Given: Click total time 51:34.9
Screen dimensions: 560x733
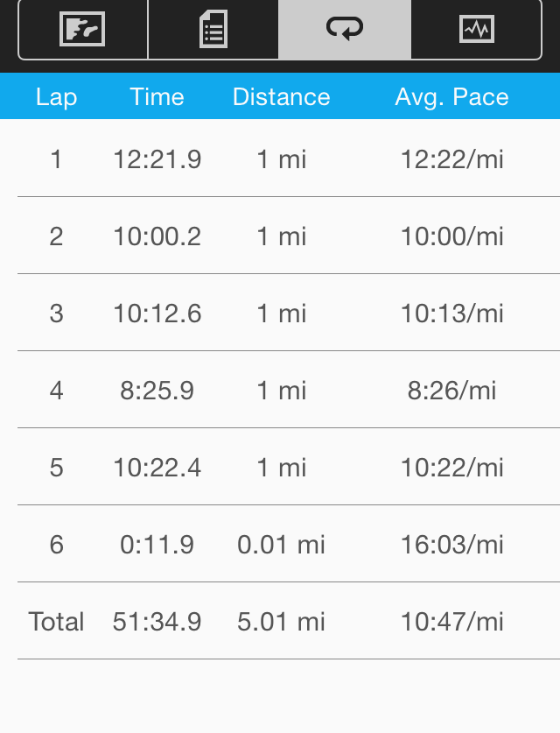Looking at the screenshot, I should click(157, 622).
